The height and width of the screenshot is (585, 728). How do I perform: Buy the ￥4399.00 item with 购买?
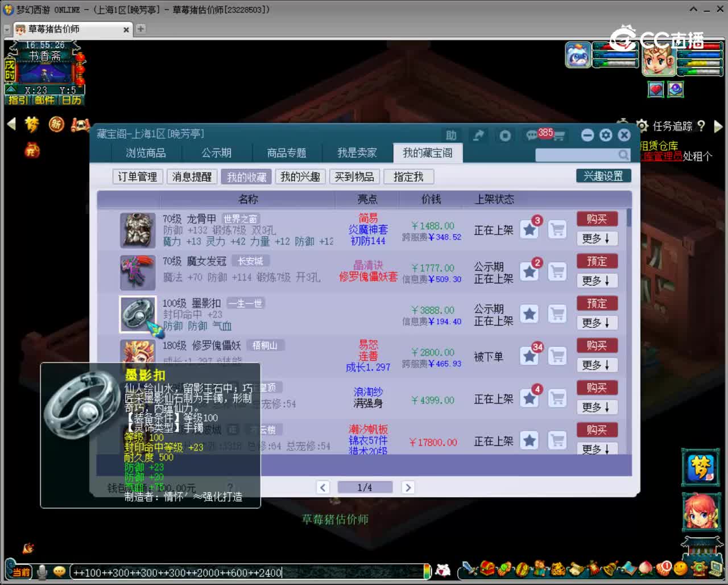[596, 388]
